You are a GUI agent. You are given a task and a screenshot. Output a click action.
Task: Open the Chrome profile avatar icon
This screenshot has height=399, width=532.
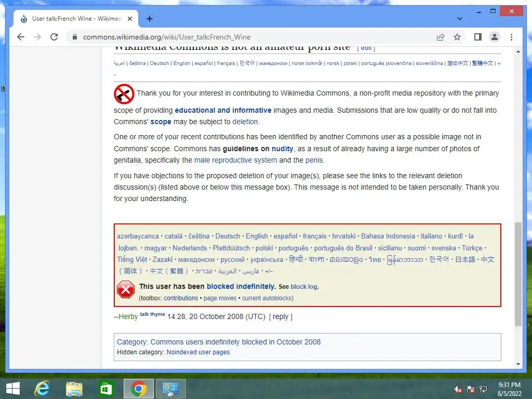[495, 37]
